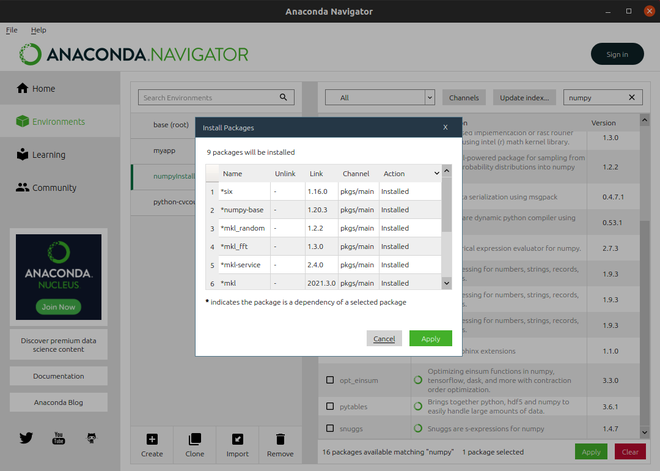This screenshot has width=660, height=471.
Task: Open Discover premium data science content
Action: click(x=59, y=345)
